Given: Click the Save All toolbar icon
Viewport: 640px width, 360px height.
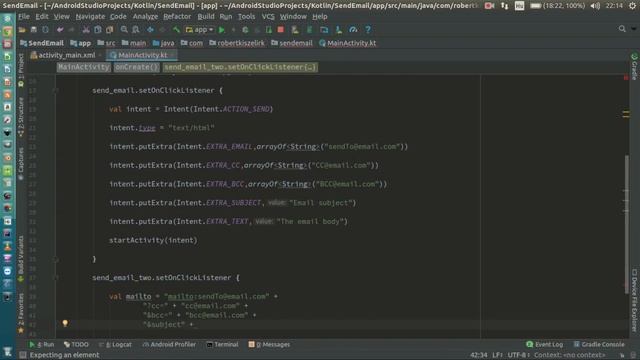Looking at the screenshot, I should 33,30.
